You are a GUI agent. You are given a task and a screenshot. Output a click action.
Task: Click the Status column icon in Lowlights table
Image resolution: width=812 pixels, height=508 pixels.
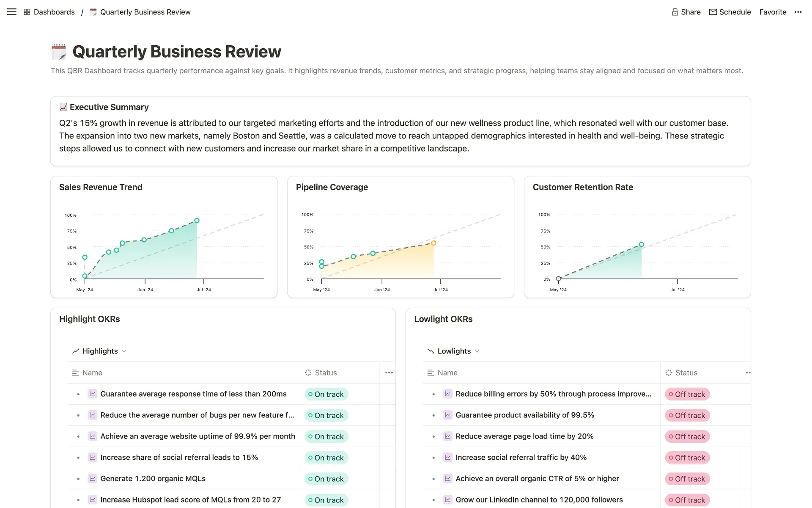(x=669, y=373)
